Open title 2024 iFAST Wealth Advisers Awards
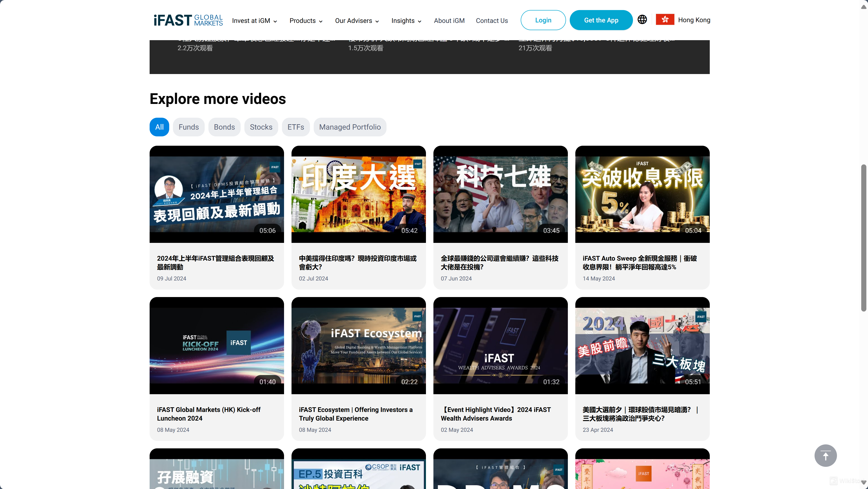The image size is (868, 489). [496, 414]
